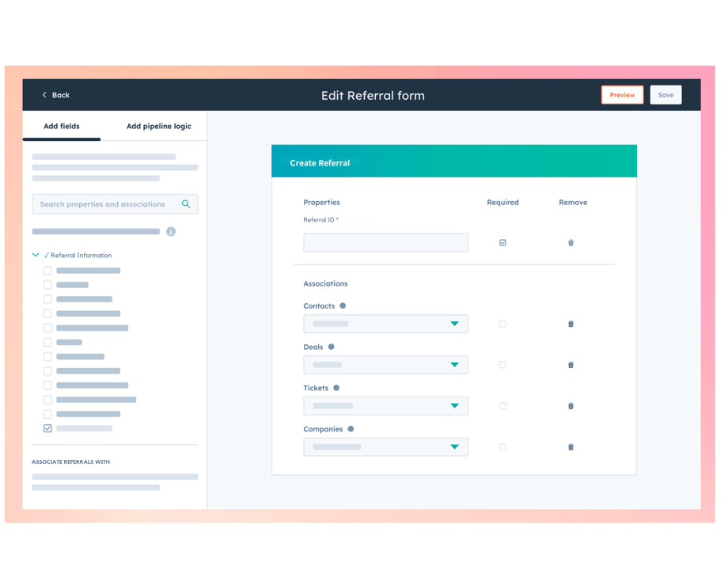This screenshot has height=562, width=728.
Task: Click the info dot next to Deals
Action: [x=331, y=347]
